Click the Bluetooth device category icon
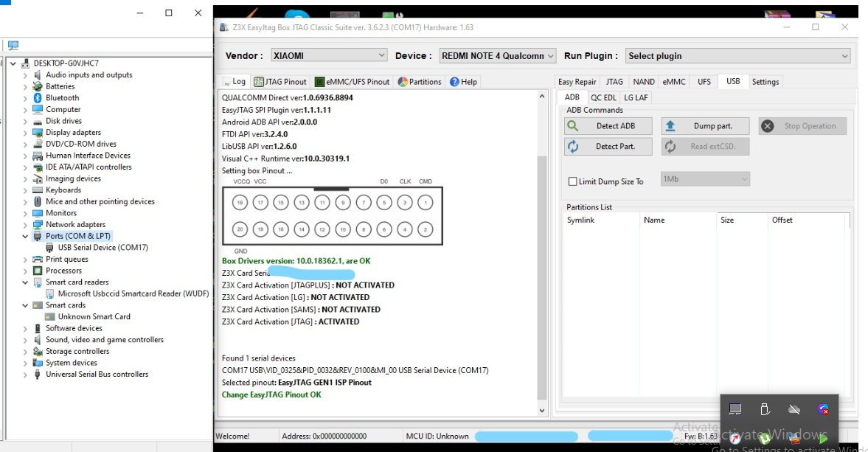 (37, 98)
